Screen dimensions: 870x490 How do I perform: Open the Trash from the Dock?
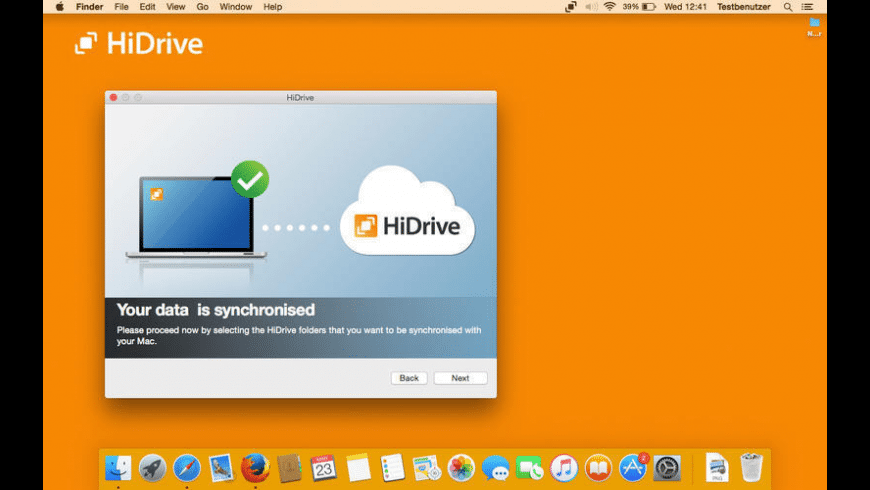[x=751, y=467]
